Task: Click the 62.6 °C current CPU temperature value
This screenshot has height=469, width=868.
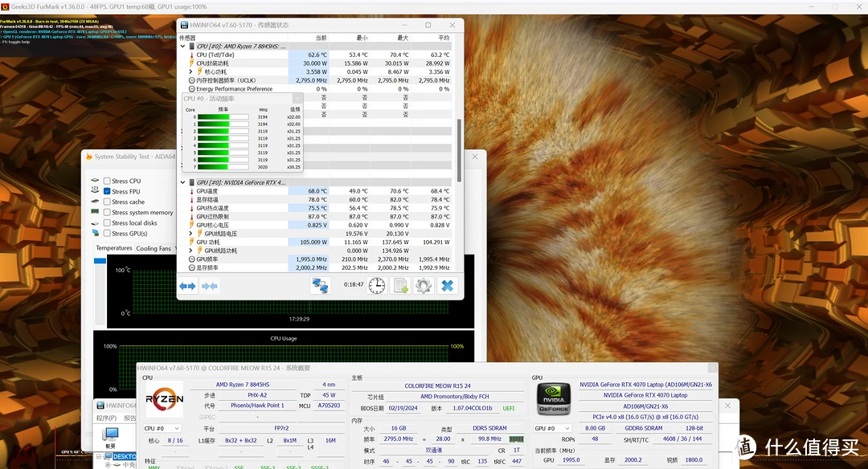Action: tap(317, 55)
